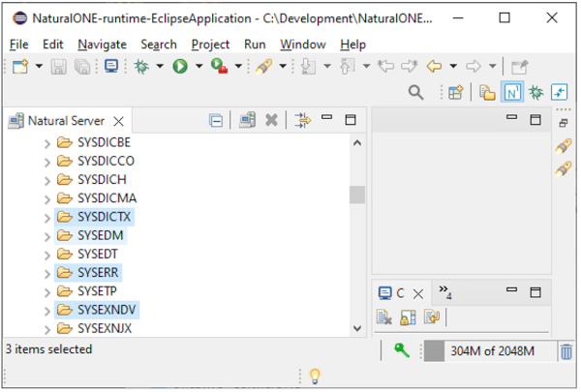Click the Forward arrow icon
Viewport: 581px width, 392px height.
tap(474, 67)
